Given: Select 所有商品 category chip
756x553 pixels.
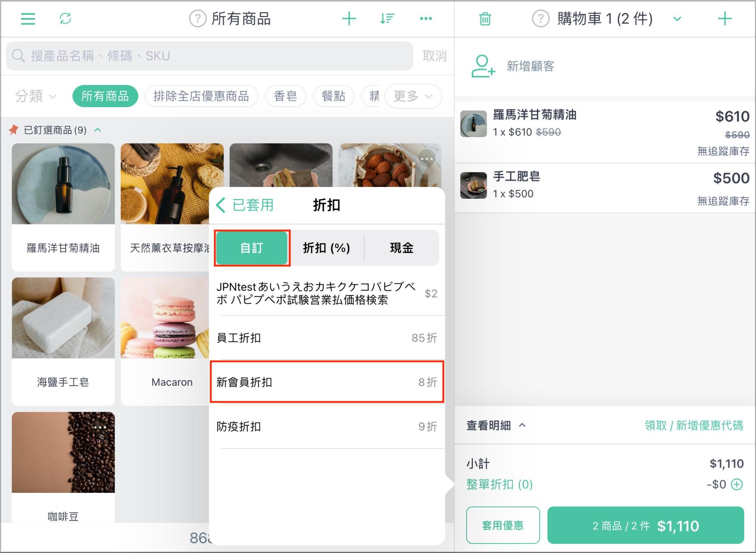Looking at the screenshot, I should point(105,96).
